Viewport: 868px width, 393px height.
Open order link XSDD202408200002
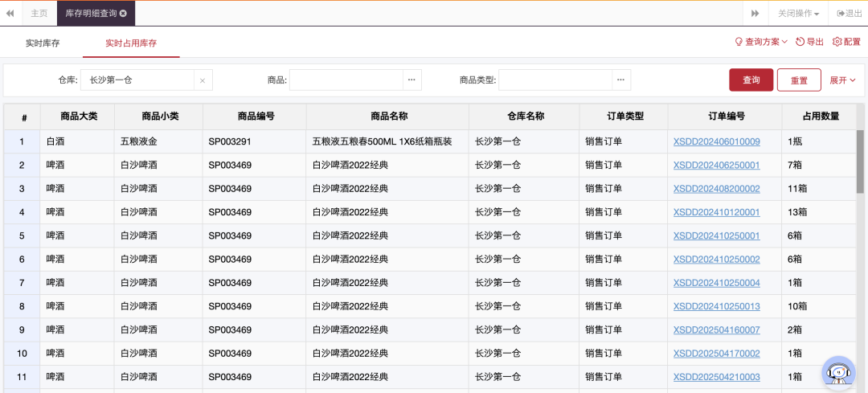click(716, 189)
